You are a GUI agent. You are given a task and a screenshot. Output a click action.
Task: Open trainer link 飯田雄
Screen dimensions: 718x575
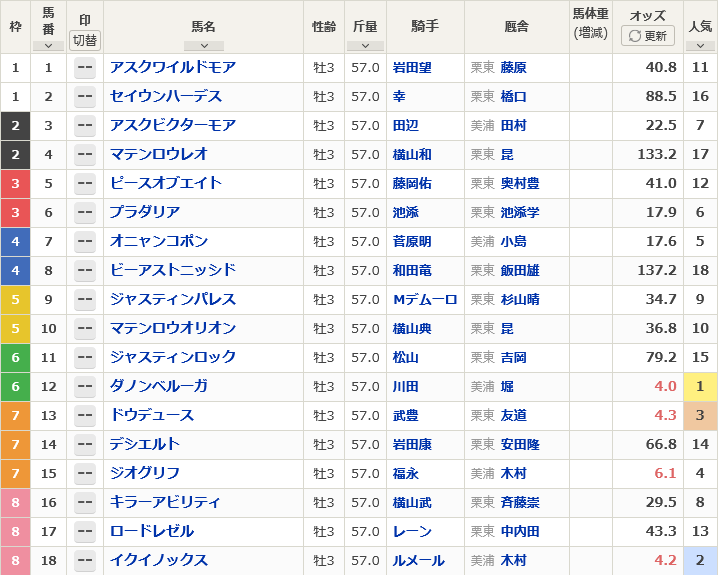point(520,271)
